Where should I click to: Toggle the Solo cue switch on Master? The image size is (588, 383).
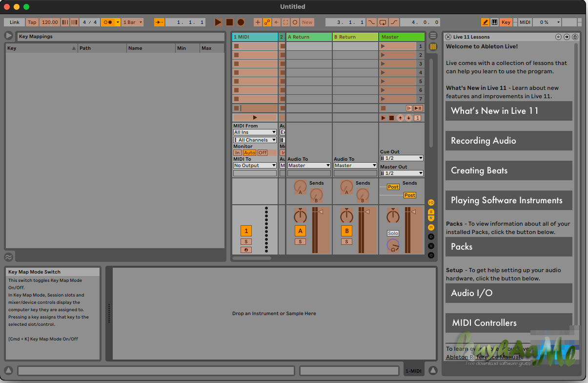tap(393, 234)
